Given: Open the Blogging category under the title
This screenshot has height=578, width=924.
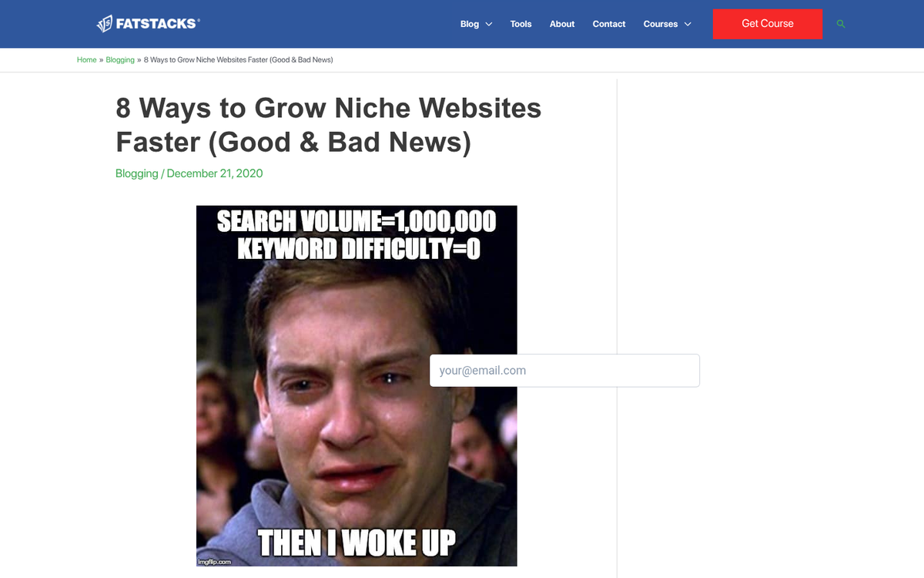Looking at the screenshot, I should click(x=136, y=173).
